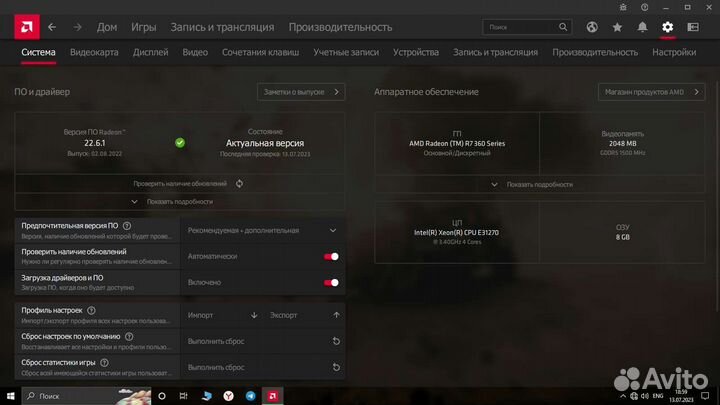This screenshot has width=720, height=405.
Task: Show hidden tray icons chevron
Action: pyautogui.click(x=623, y=396)
